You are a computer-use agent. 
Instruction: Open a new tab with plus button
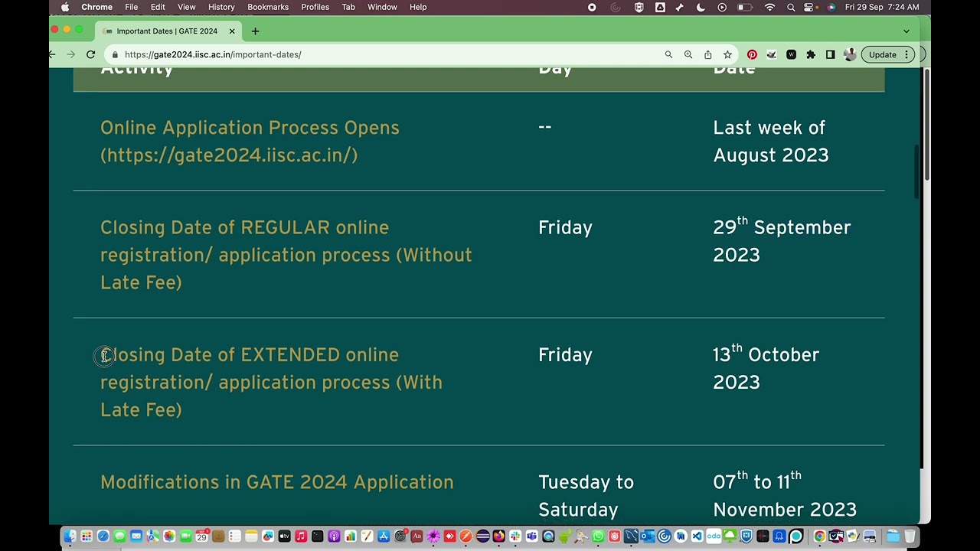point(255,31)
